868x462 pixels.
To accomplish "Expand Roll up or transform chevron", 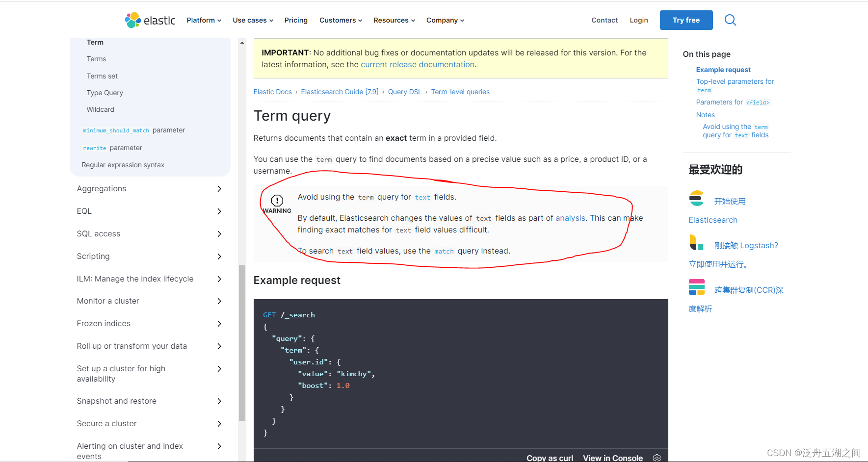I will tap(219, 346).
